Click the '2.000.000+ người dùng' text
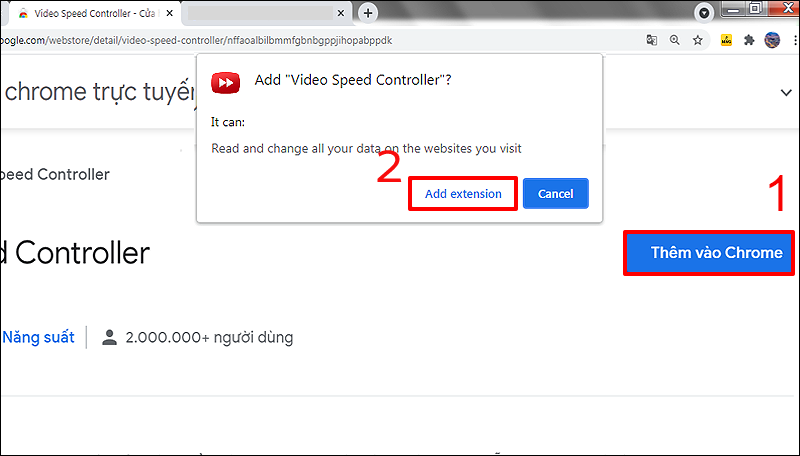 [209, 338]
